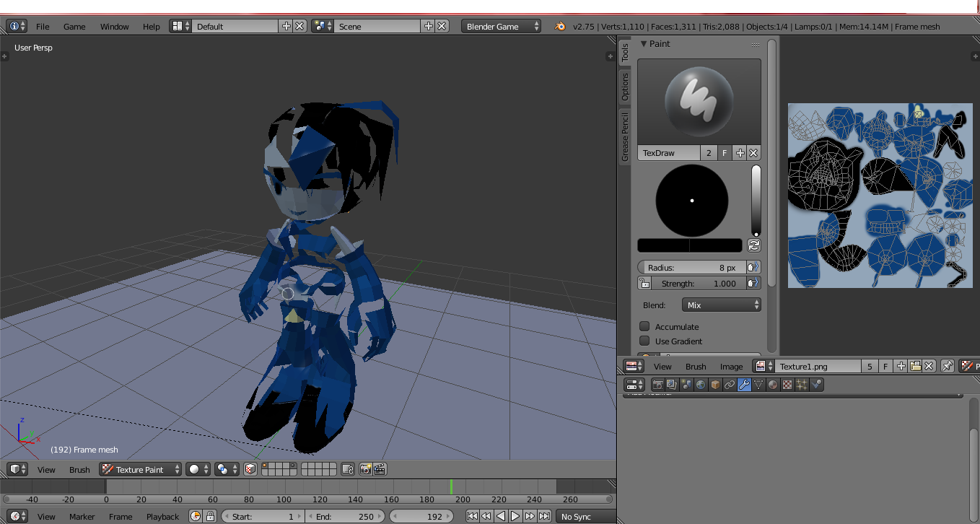The height and width of the screenshot is (524, 980).
Task: Open an image file via folder icon
Action: [x=916, y=366]
